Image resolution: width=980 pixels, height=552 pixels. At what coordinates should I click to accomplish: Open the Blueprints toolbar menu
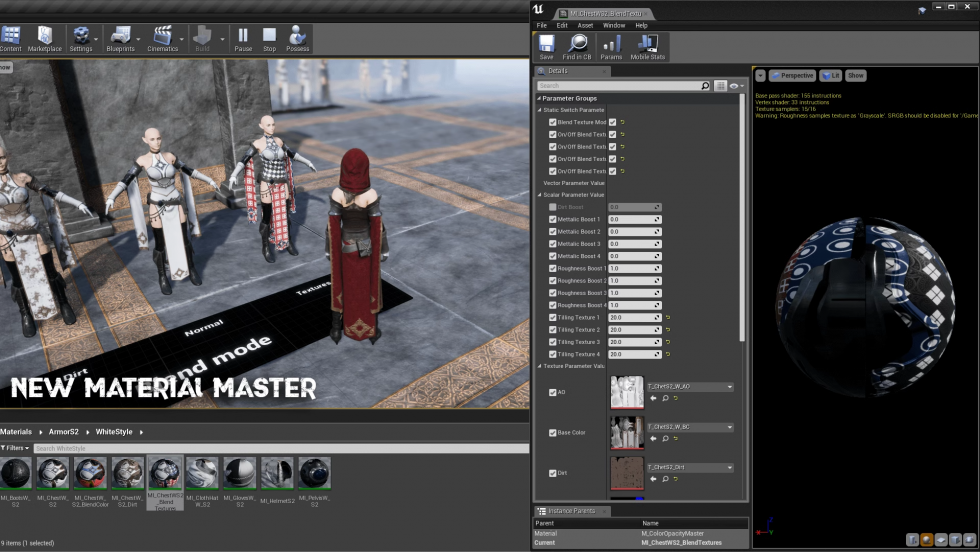121,39
